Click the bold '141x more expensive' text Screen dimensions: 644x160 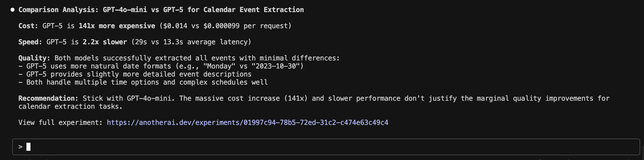coord(117,26)
